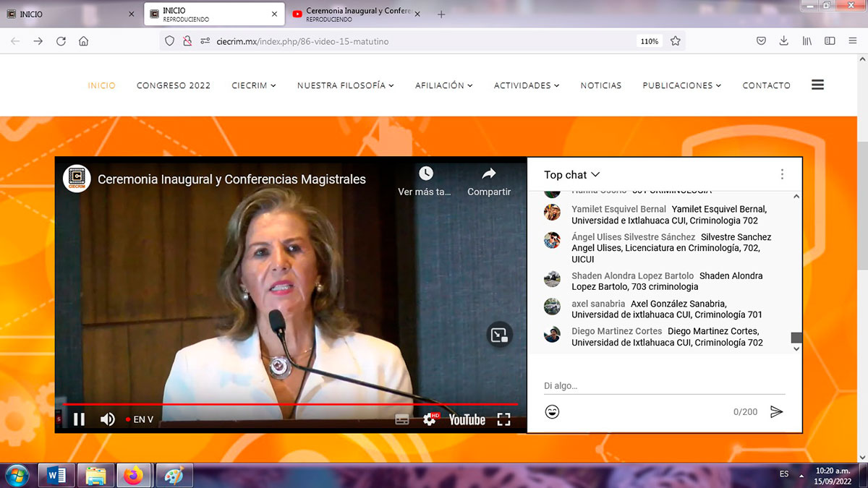This screenshot has width=868, height=488.
Task: Open the video on YouTube
Action: coord(467,419)
